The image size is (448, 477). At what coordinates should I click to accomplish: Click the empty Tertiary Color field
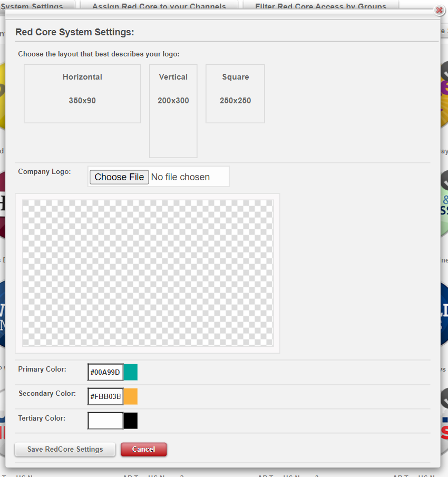(105, 421)
